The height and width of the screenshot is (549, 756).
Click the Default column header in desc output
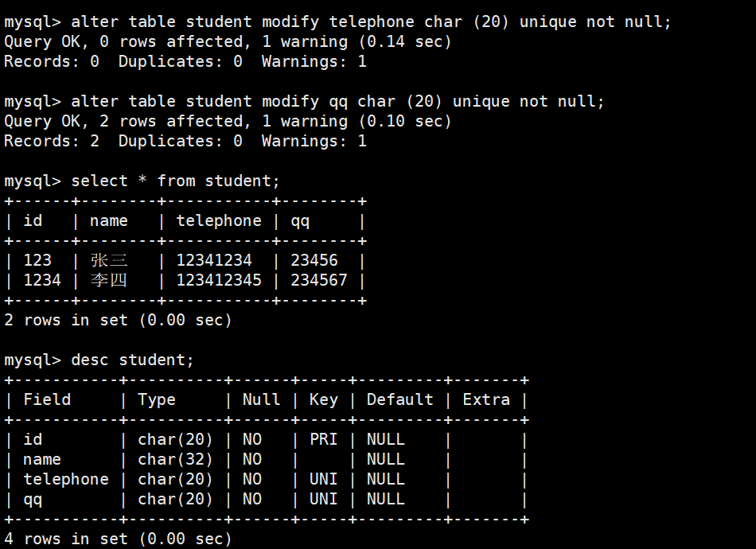point(399,399)
